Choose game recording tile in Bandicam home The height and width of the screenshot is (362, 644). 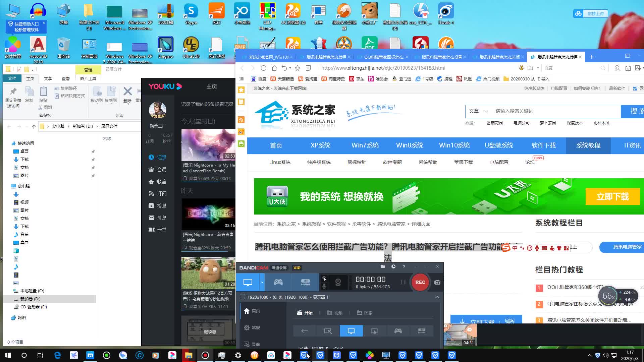[x=398, y=331]
